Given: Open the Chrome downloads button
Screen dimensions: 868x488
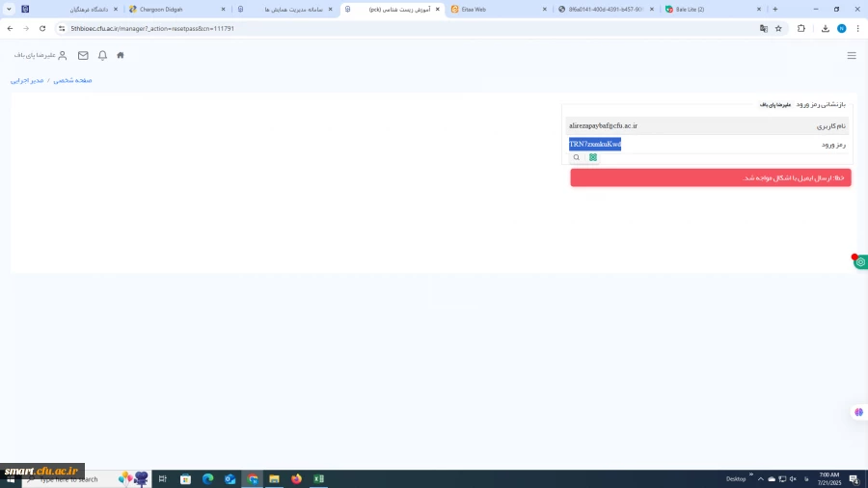Looking at the screenshot, I should [x=826, y=28].
